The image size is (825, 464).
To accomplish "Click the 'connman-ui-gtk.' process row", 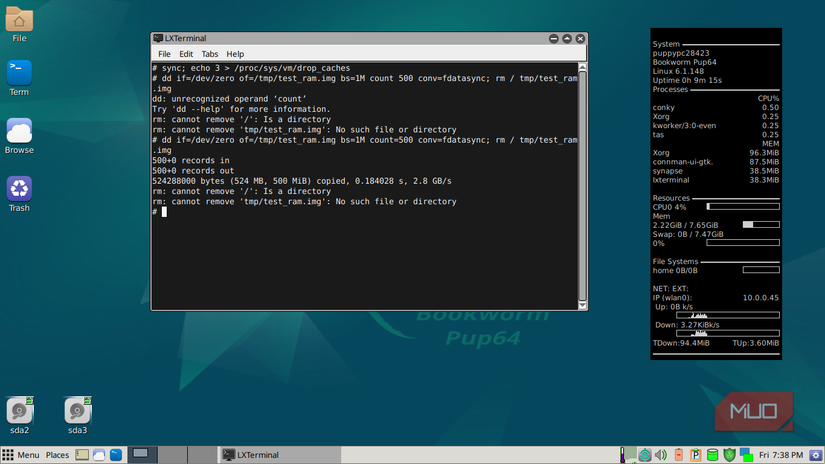I will coord(716,162).
